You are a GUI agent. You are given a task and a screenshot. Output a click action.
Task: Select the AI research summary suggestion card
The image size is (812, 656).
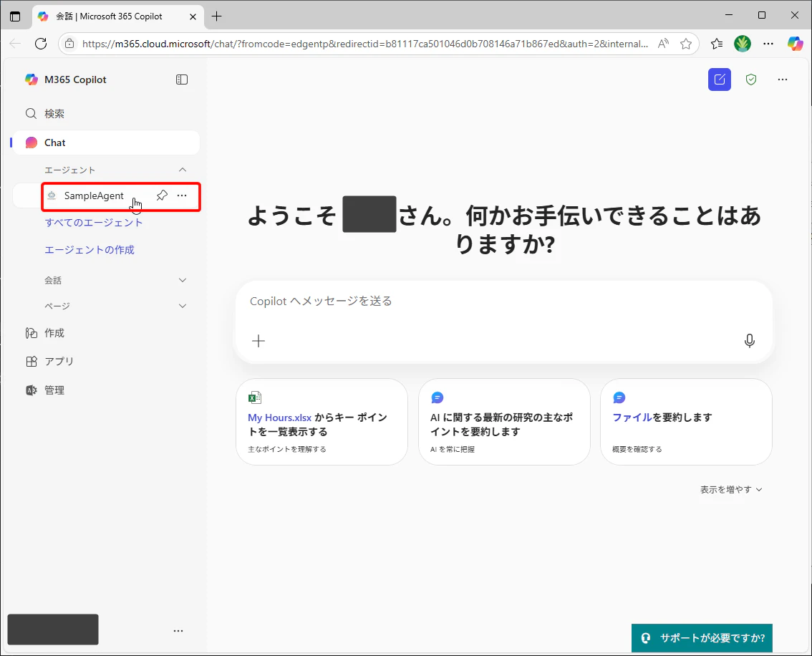tap(504, 421)
